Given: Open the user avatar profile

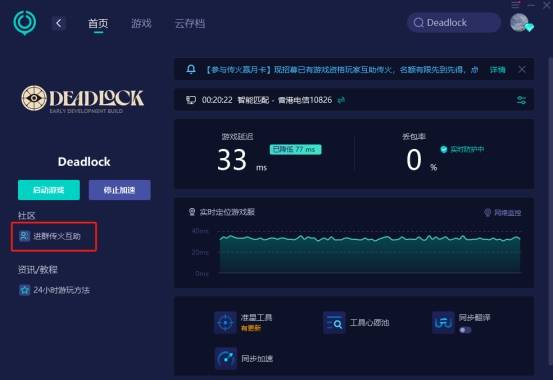Looking at the screenshot, I should 520,23.
